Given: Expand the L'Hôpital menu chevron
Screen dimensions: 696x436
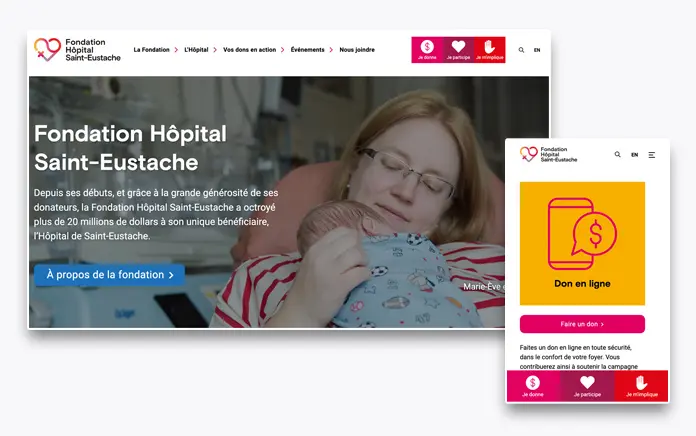Looking at the screenshot, I should [x=215, y=50].
